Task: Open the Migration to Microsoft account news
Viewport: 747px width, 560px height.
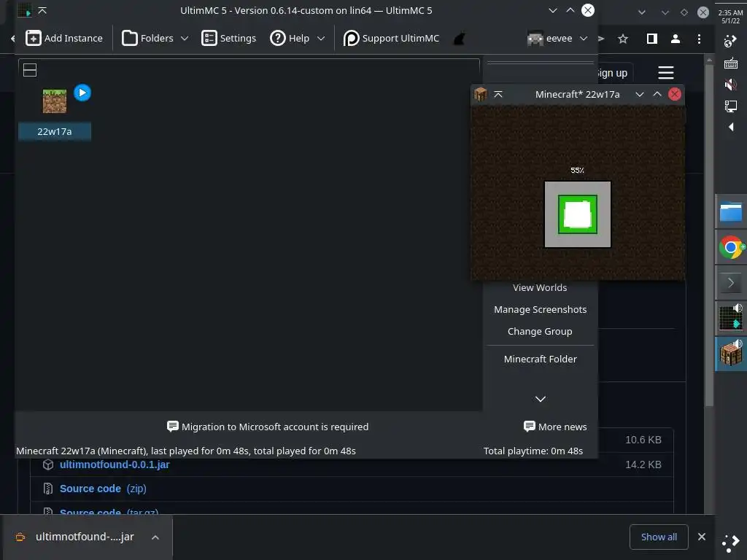Action: click(268, 427)
